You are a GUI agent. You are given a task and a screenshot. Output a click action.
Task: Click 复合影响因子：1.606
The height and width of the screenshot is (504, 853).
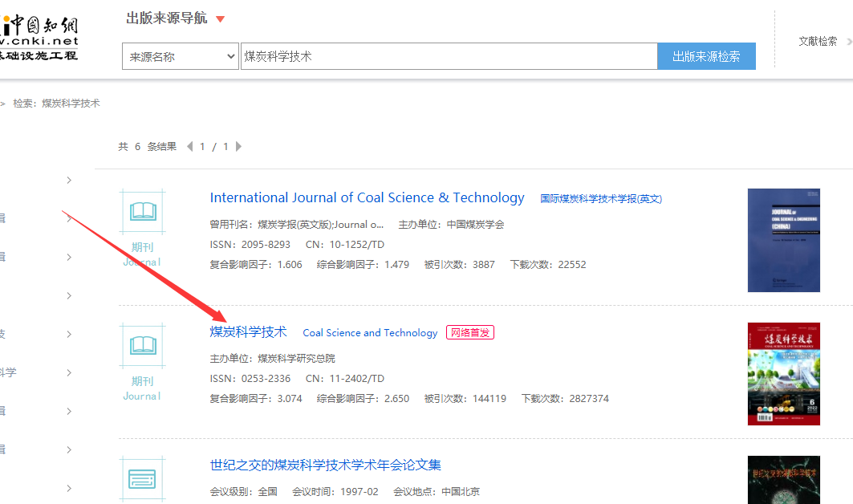(256, 265)
